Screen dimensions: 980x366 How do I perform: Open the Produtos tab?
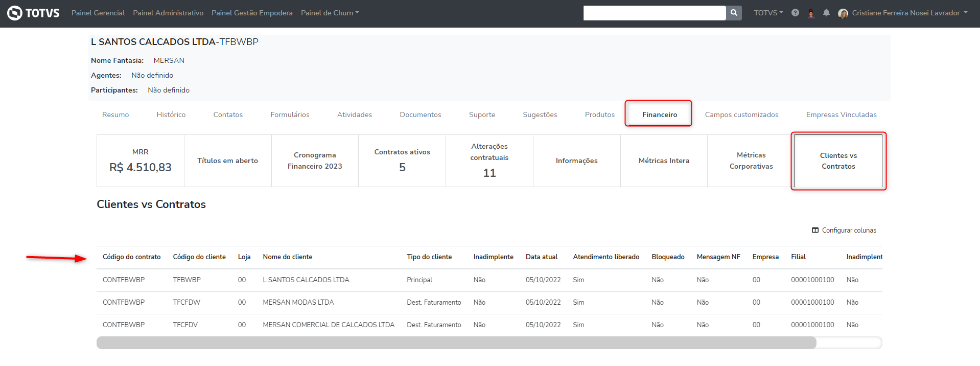click(x=600, y=115)
